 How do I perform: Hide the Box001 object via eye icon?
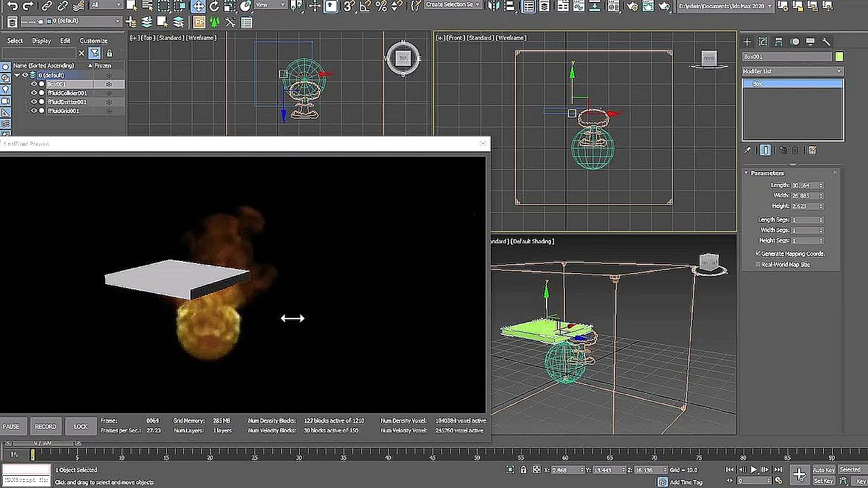[34, 84]
